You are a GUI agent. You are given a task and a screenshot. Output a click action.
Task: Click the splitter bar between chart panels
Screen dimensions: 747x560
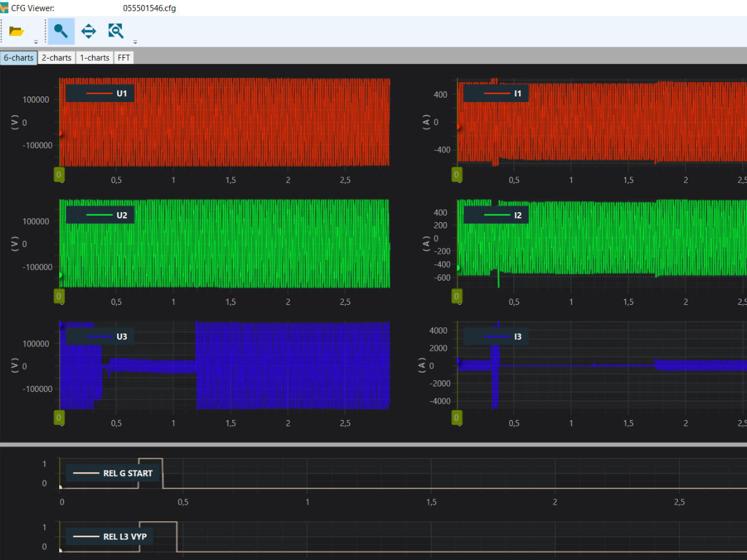pos(374,443)
